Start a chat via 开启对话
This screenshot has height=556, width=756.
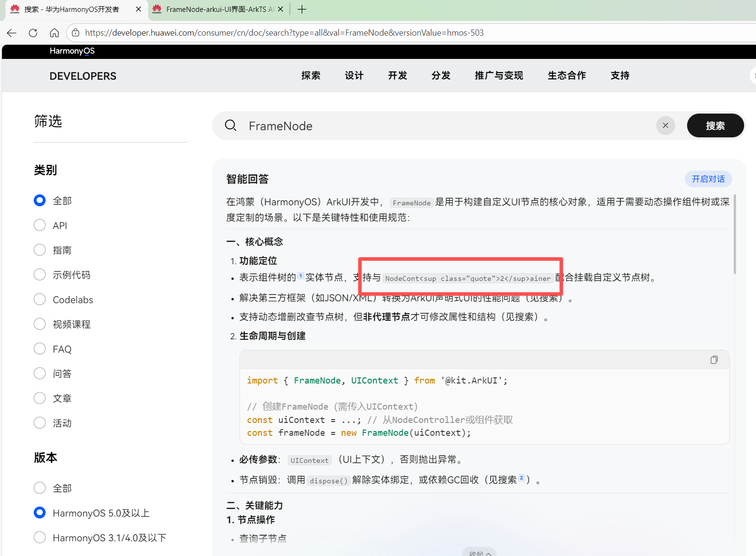coord(708,179)
